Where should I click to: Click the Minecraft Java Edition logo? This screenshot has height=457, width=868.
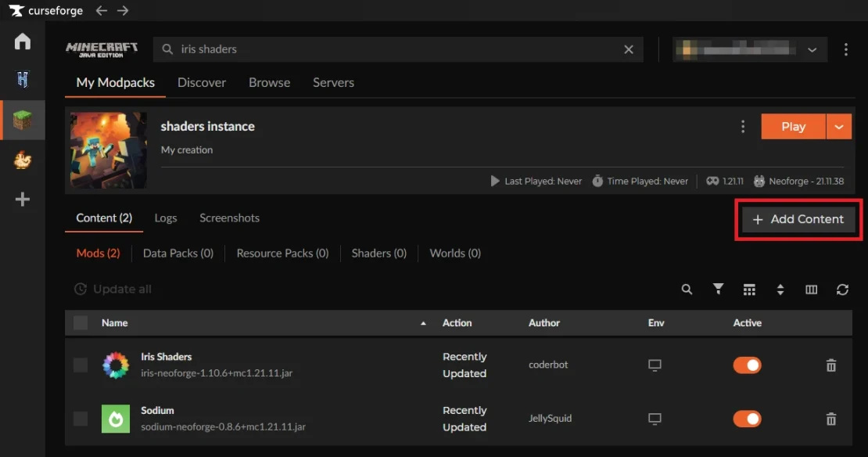[x=102, y=49]
